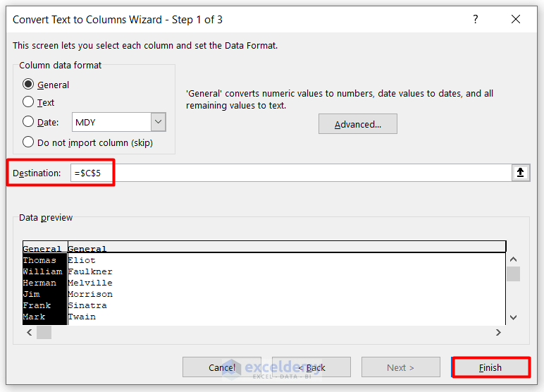
Task: Open the MDY date format dropdown
Action: (159, 122)
